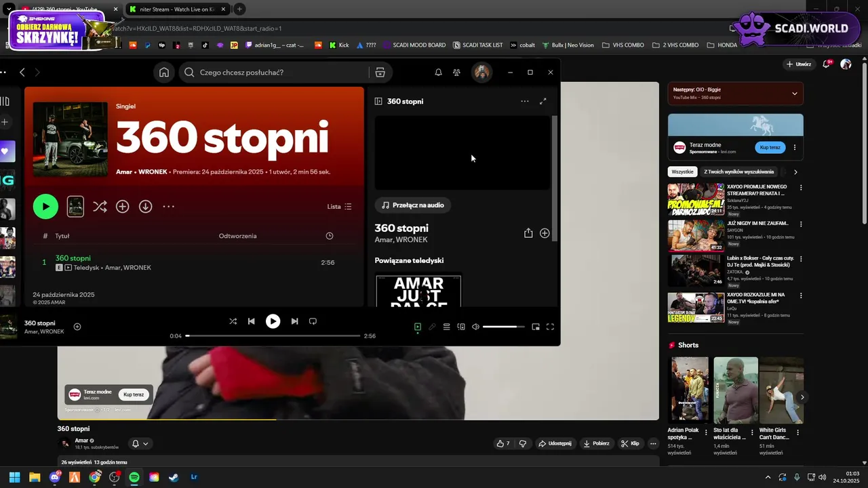
Task: Add playing track to Liked Songs
Action: click(x=77, y=327)
